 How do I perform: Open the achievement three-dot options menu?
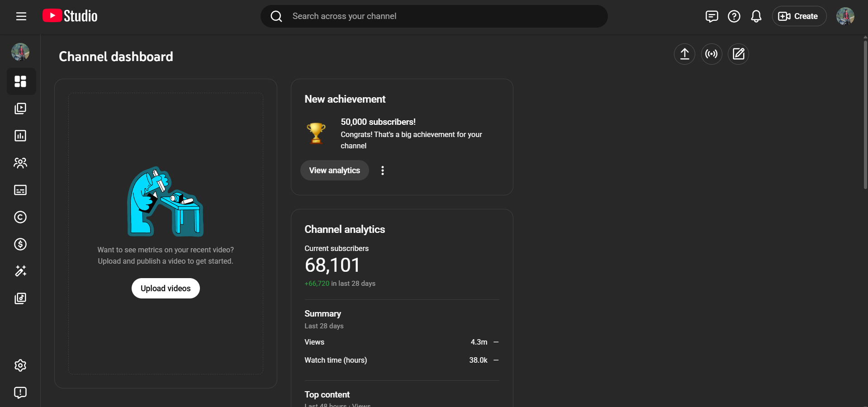[x=383, y=170]
